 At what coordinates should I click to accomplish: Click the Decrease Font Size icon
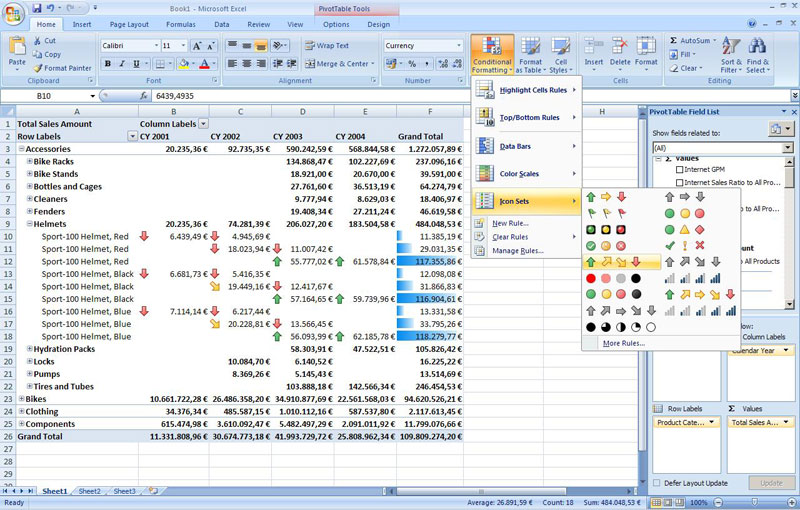point(211,46)
